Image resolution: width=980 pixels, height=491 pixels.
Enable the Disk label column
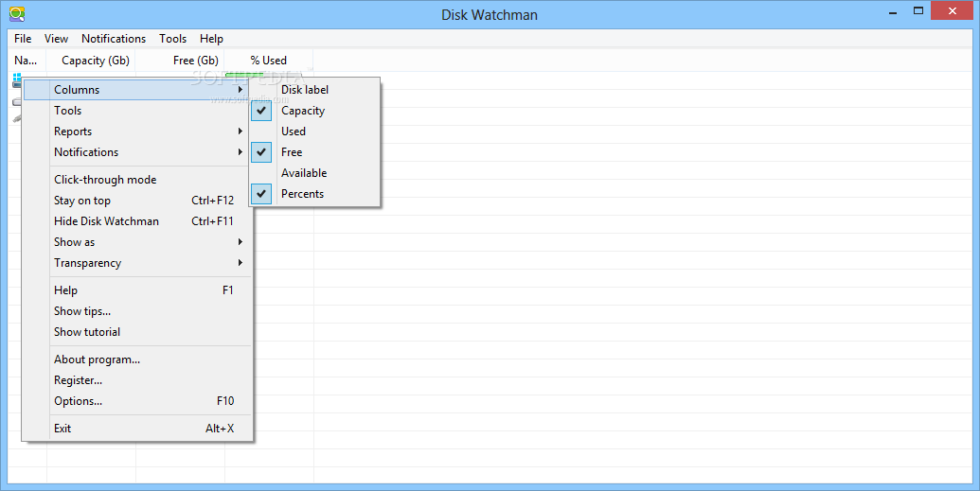tap(314, 89)
